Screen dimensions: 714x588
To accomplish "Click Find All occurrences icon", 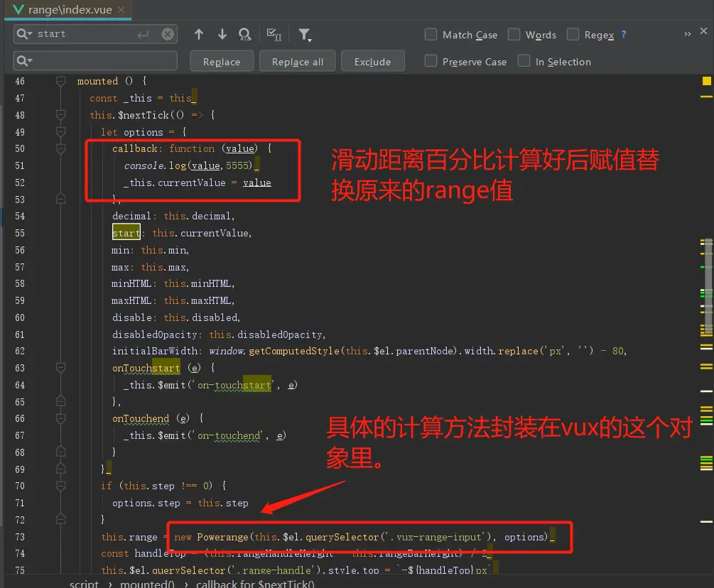I will click(x=245, y=34).
